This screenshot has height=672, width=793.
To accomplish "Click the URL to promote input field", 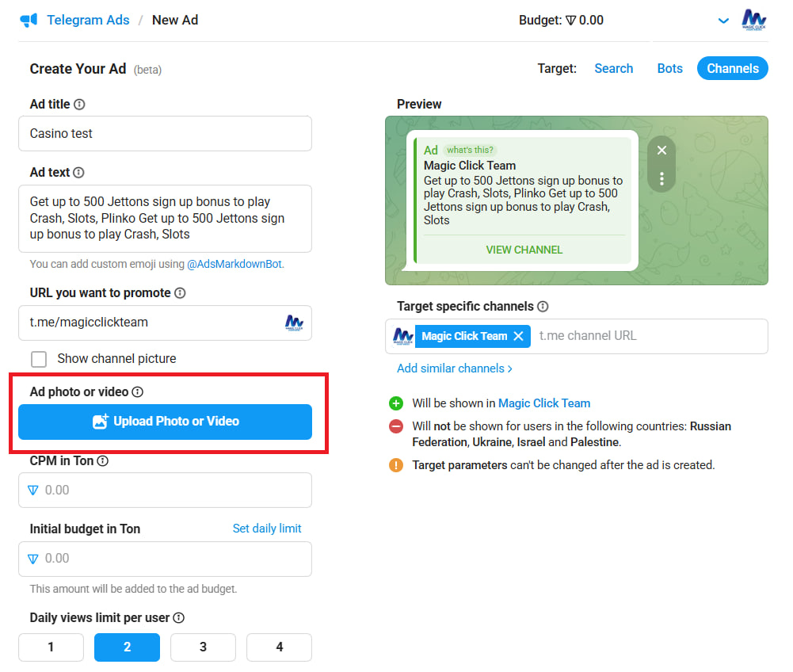I will [165, 323].
